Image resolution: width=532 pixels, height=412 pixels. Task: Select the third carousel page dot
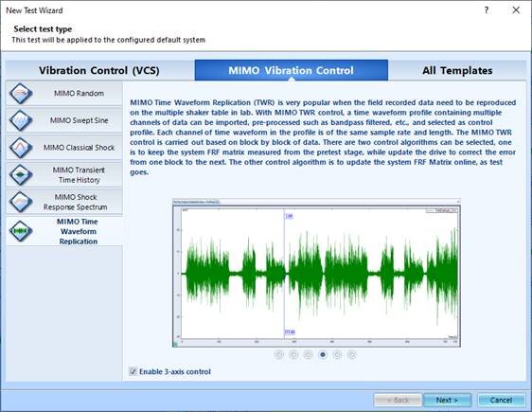(x=308, y=354)
